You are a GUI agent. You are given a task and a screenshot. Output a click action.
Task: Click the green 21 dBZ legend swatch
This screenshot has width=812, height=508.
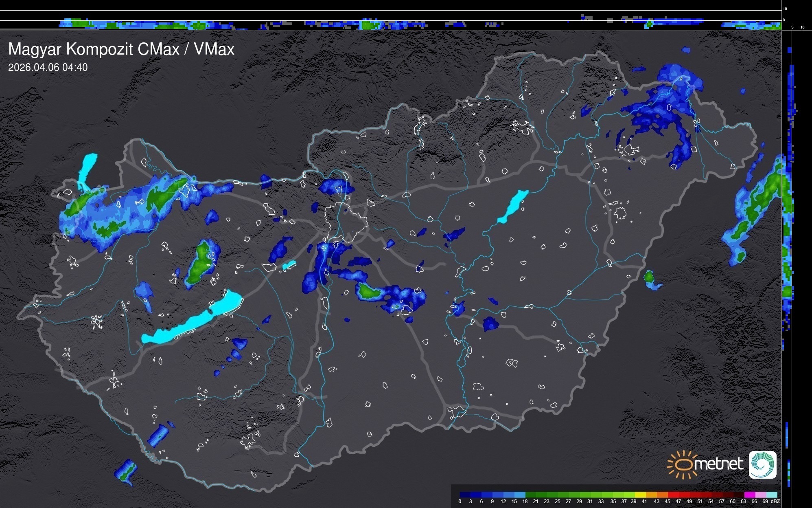(x=541, y=495)
